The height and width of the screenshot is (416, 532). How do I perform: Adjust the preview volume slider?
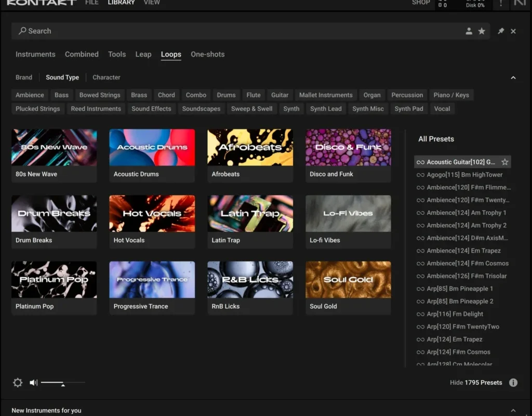tap(63, 383)
